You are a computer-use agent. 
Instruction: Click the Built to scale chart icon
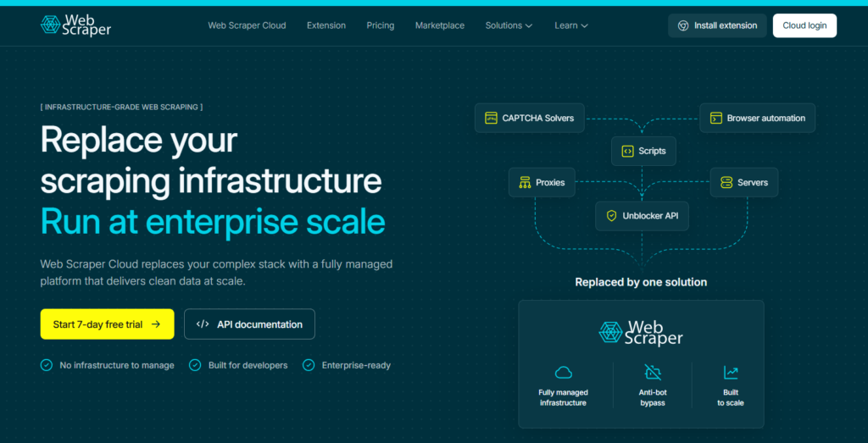tap(731, 372)
